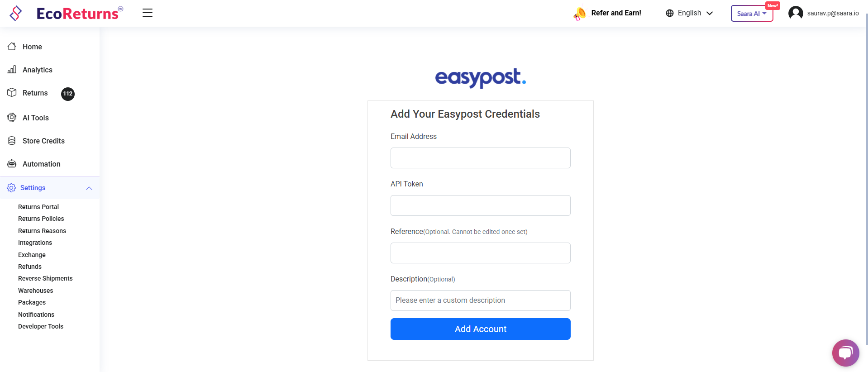The height and width of the screenshot is (372, 868).
Task: Click the AI Tools chip icon
Action: point(12,118)
